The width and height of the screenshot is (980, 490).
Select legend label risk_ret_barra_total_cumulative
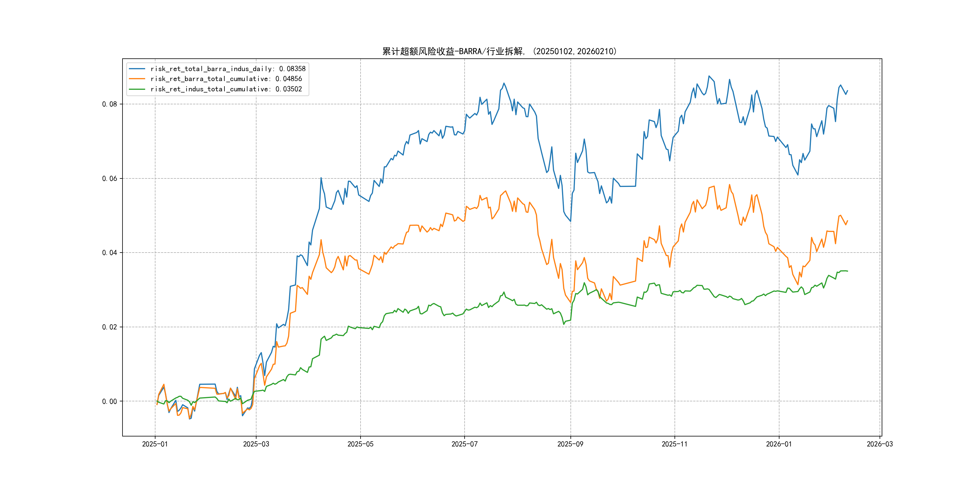point(226,79)
